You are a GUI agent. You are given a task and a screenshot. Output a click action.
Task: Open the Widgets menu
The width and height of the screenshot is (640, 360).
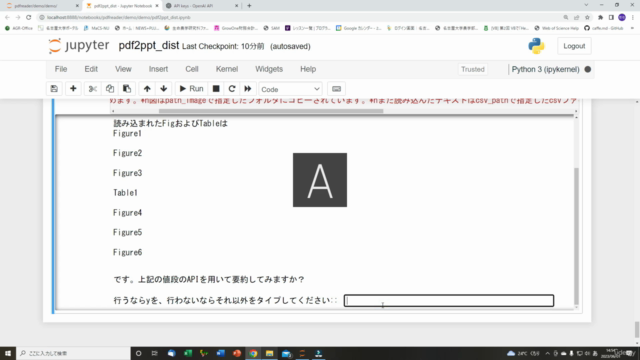pyautogui.click(x=269, y=69)
